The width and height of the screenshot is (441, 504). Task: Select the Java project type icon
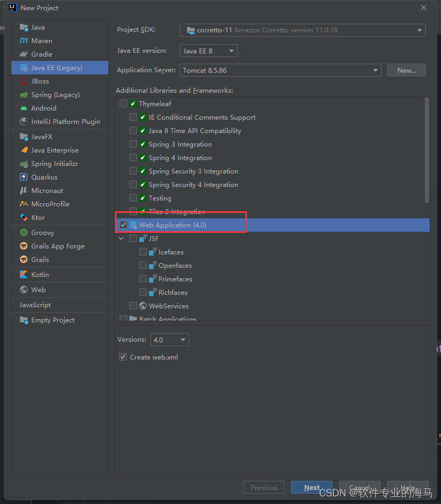[24, 27]
